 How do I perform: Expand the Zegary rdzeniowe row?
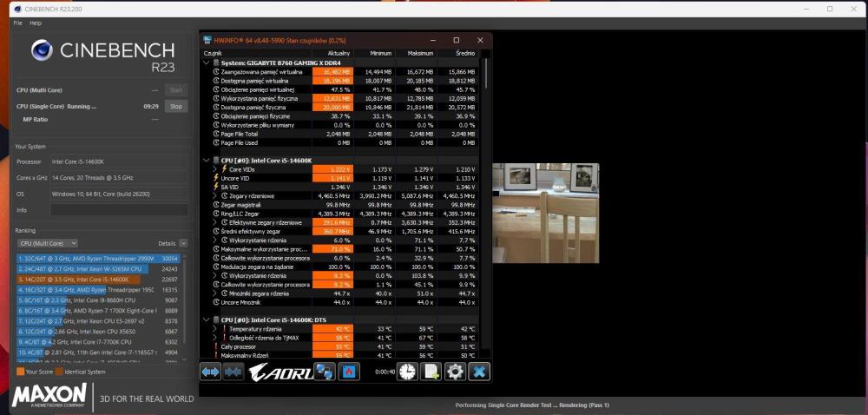(215, 196)
